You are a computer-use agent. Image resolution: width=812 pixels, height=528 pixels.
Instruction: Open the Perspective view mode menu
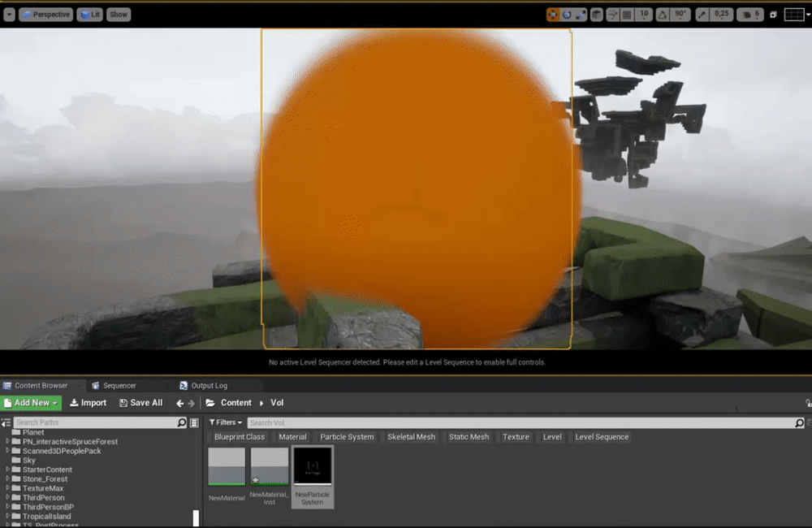coord(46,15)
